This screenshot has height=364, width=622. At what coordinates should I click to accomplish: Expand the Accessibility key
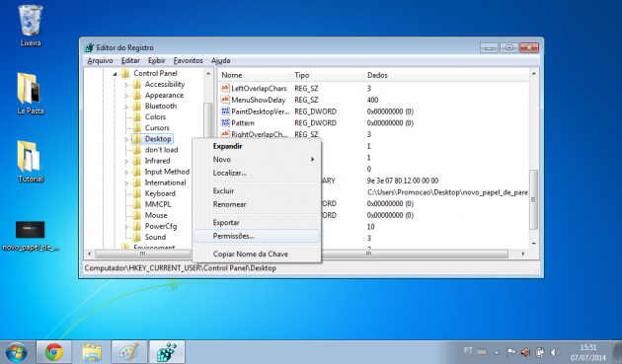point(126,85)
